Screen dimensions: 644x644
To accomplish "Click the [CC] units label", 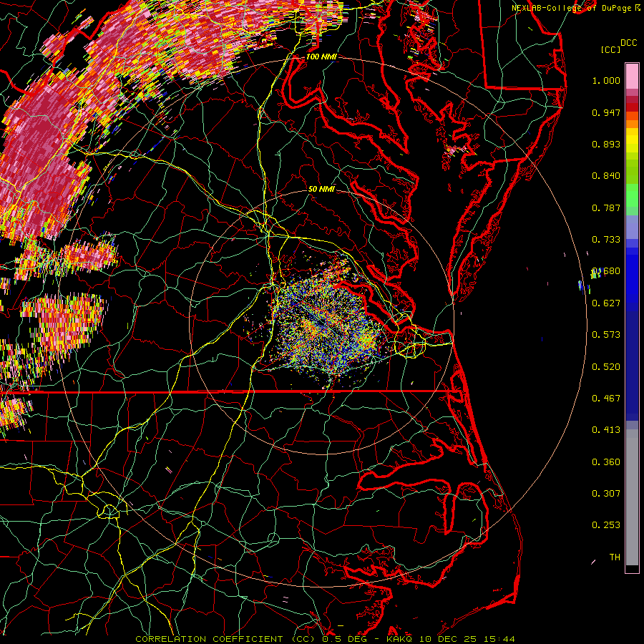I will click(611, 49).
